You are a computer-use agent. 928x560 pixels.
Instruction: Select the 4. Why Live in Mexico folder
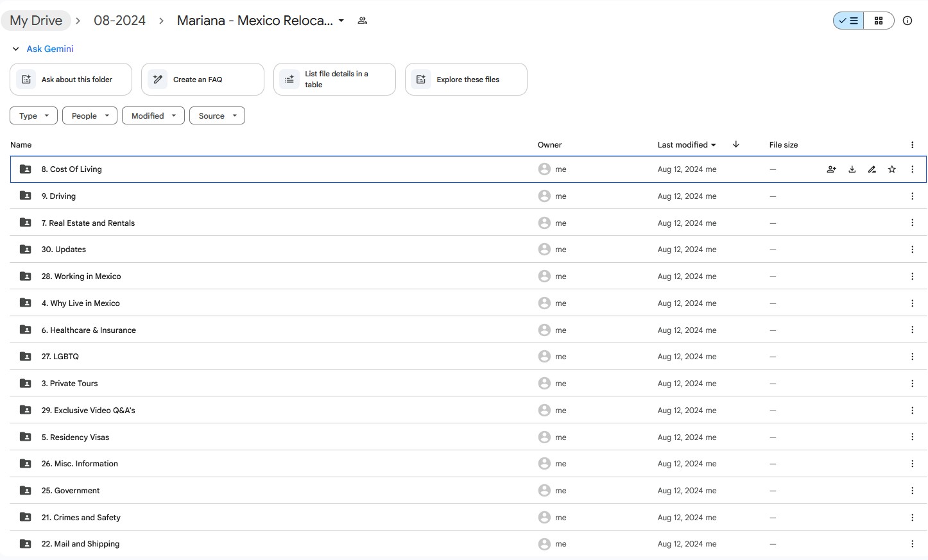[468, 303]
